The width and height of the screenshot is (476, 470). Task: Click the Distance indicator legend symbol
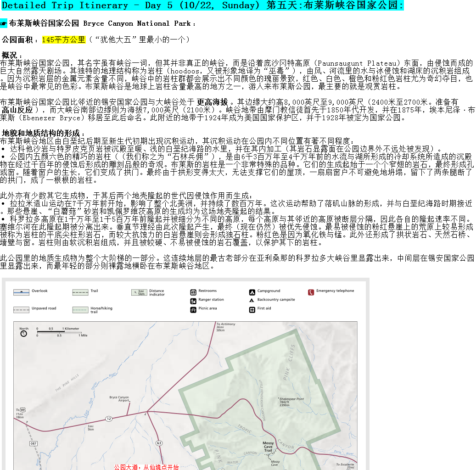pos(140,292)
